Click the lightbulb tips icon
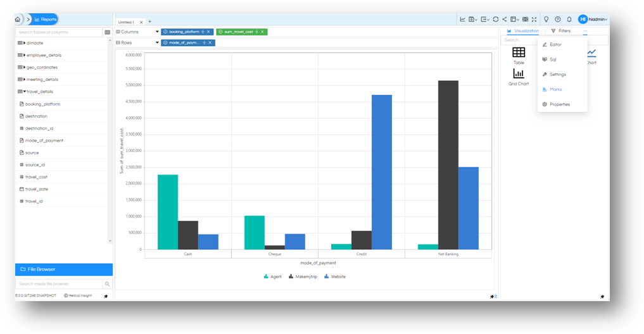 (546, 19)
